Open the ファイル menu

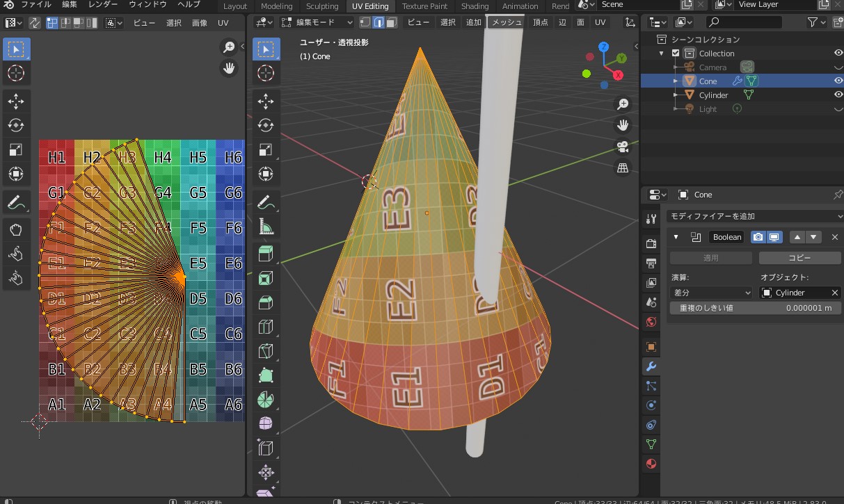click(36, 4)
